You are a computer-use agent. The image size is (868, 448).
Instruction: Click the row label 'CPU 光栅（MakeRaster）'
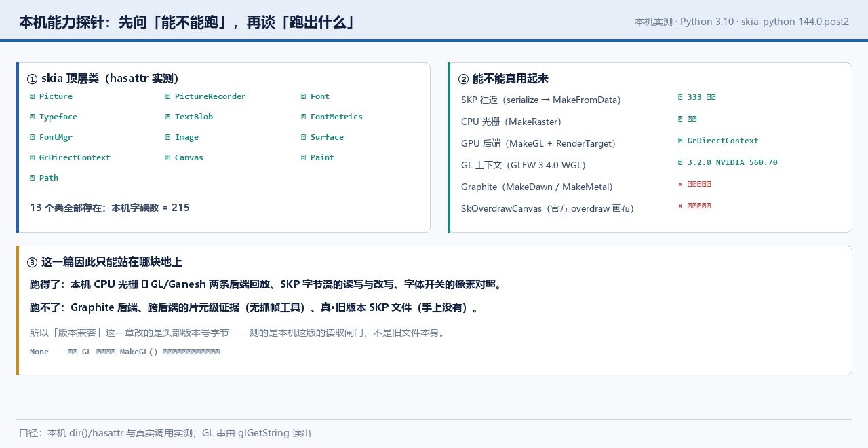tap(511, 122)
